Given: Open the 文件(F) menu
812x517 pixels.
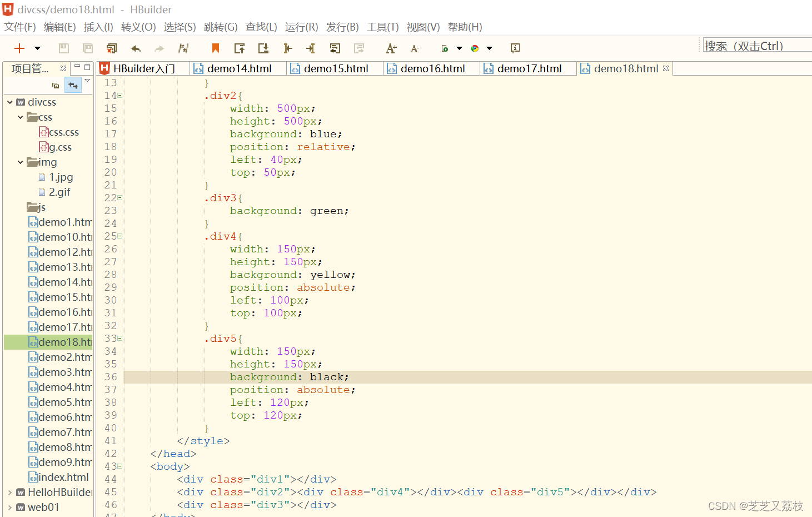Looking at the screenshot, I should click(x=20, y=27).
